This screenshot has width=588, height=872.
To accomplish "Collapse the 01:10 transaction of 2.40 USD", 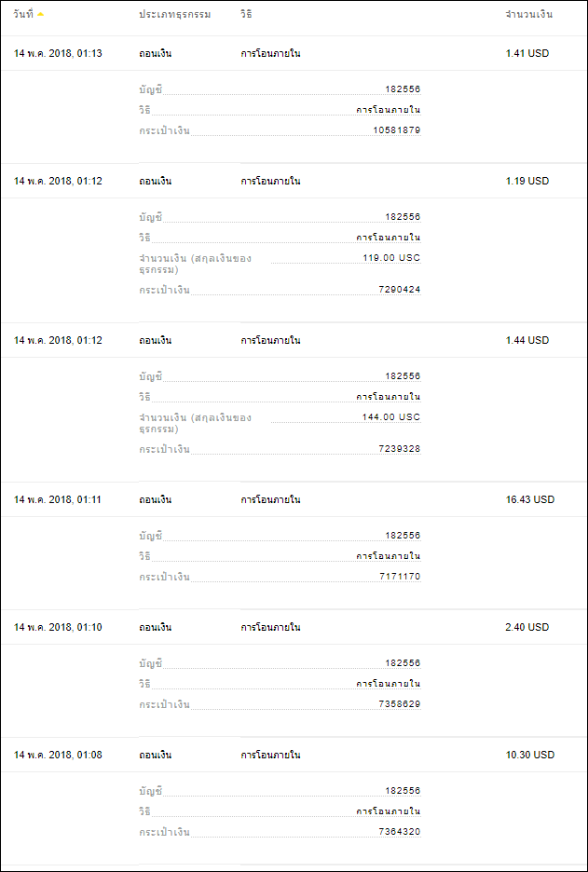I will tap(294, 627).
